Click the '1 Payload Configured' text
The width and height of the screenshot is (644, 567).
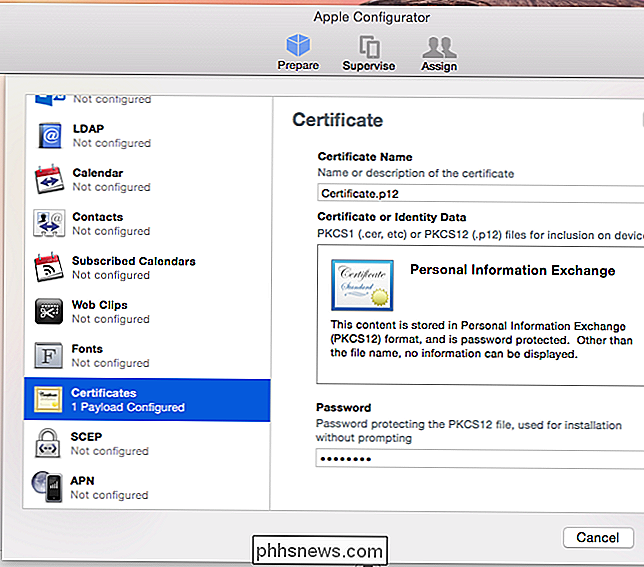(128, 407)
